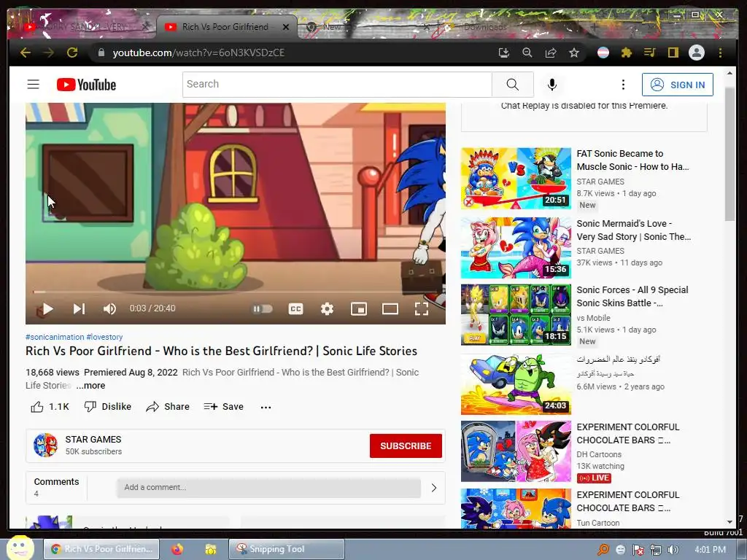Switch to the Rich Vs Poor Girlfriend tab

point(225,27)
